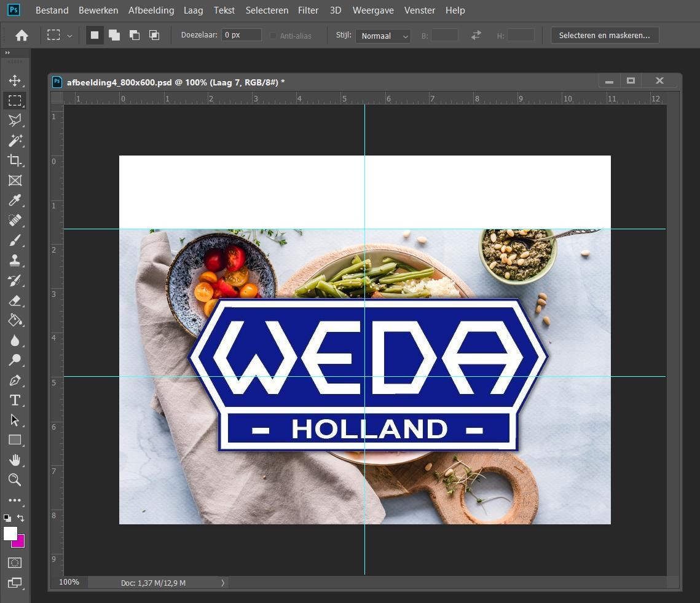Edit the Doezelaar feather value field

click(241, 35)
